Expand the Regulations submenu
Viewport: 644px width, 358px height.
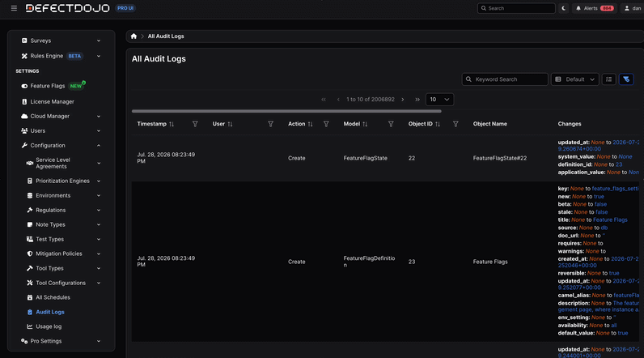point(64,210)
